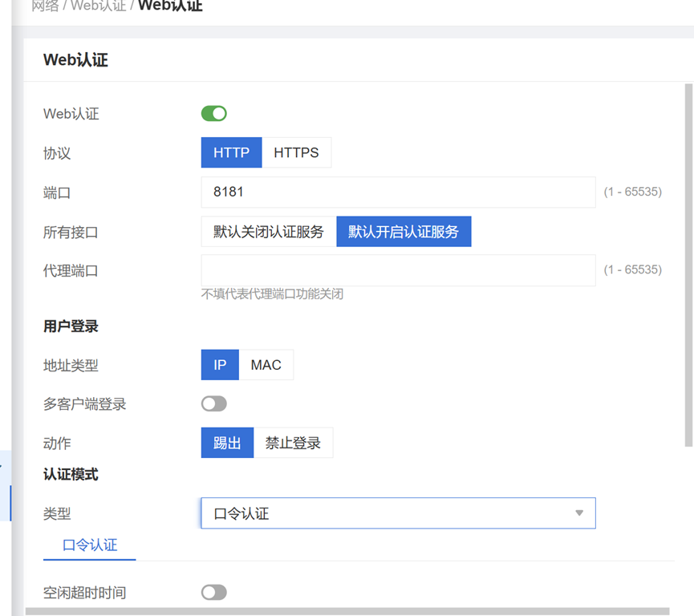Screen dimensions: 694x616
Task: Turn off the Web认证 switch
Action: point(213,113)
